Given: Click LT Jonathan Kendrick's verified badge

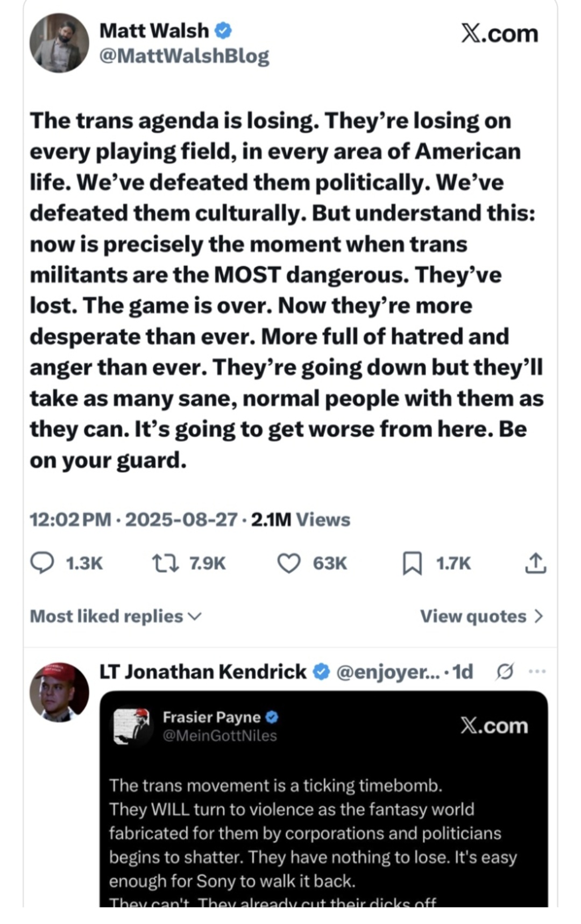Looking at the screenshot, I should click(321, 672).
